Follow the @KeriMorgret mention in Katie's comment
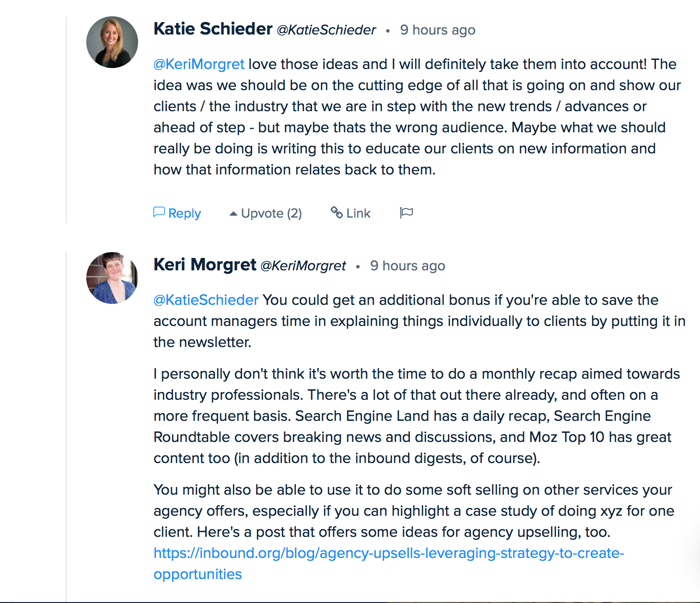 click(199, 64)
